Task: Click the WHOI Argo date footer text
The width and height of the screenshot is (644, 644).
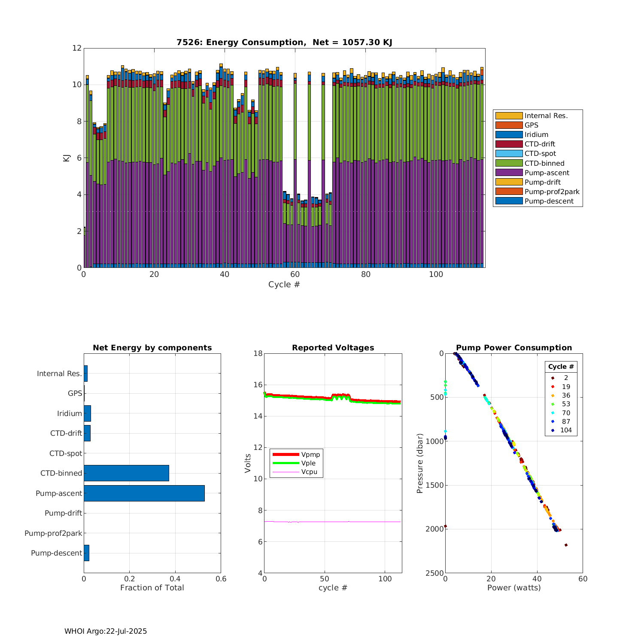Action: coord(106,631)
